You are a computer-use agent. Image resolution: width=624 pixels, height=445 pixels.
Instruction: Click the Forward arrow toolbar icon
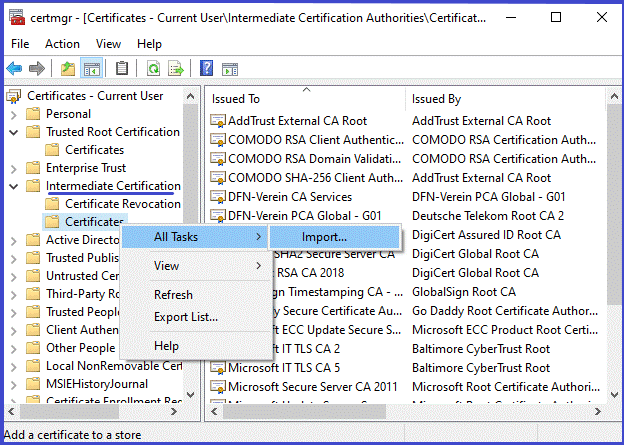[37, 68]
